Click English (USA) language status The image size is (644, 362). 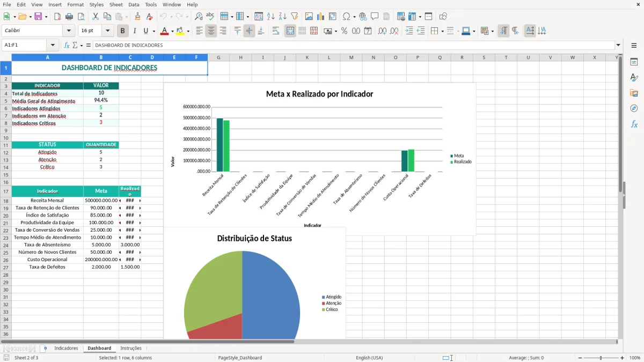click(369, 358)
